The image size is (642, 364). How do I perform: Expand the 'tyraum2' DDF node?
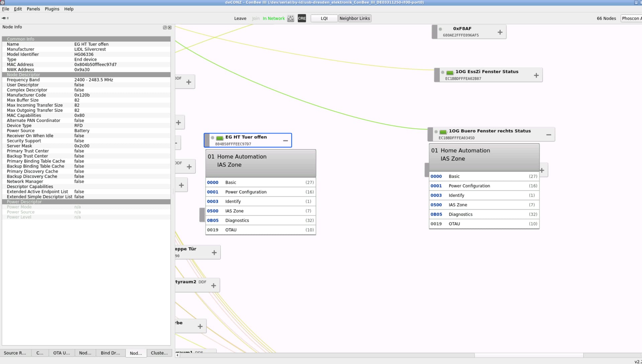[213, 286]
